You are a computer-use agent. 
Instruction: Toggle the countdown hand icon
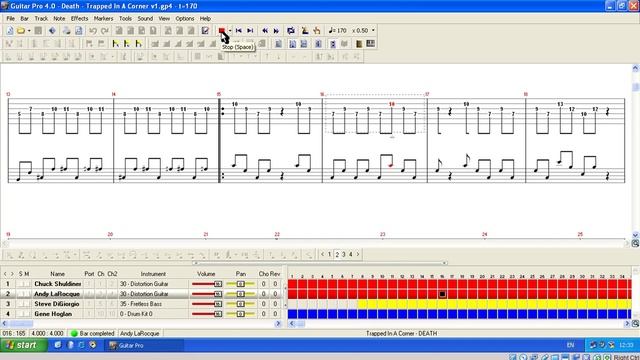click(x=317, y=31)
